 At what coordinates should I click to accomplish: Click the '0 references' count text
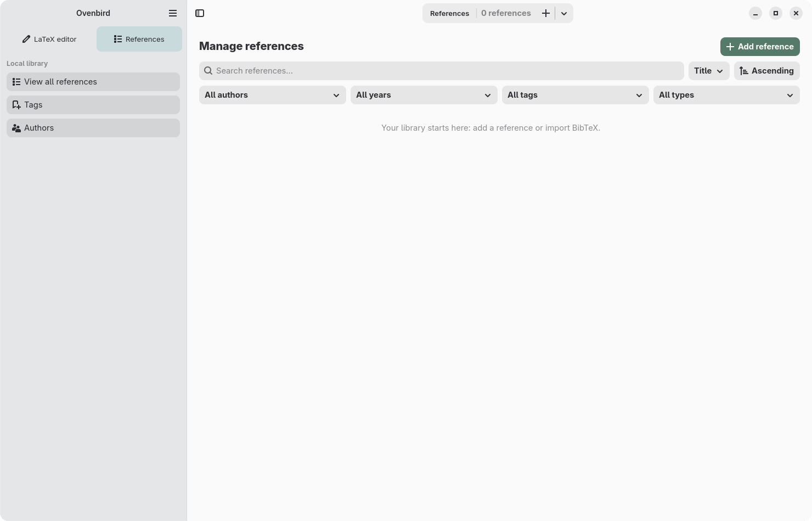[x=506, y=13]
